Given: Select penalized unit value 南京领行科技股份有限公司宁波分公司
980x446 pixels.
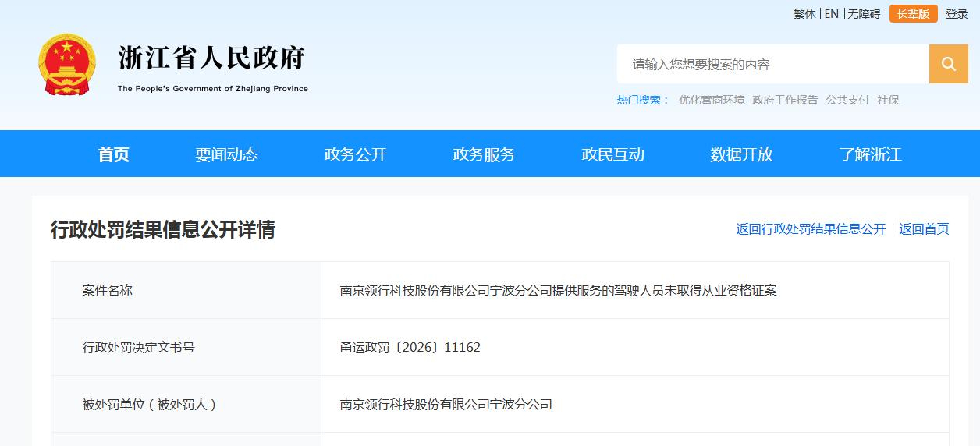Looking at the screenshot, I should 446,405.
